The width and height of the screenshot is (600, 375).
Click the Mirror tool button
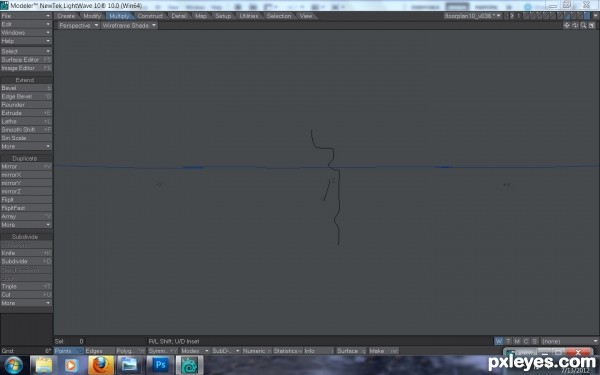pos(26,166)
